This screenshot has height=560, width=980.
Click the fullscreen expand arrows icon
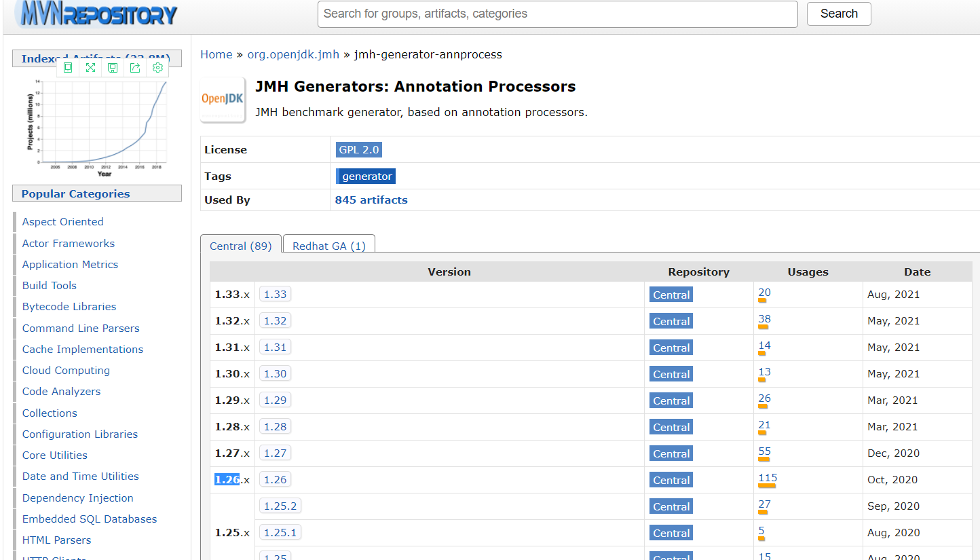[x=90, y=67]
